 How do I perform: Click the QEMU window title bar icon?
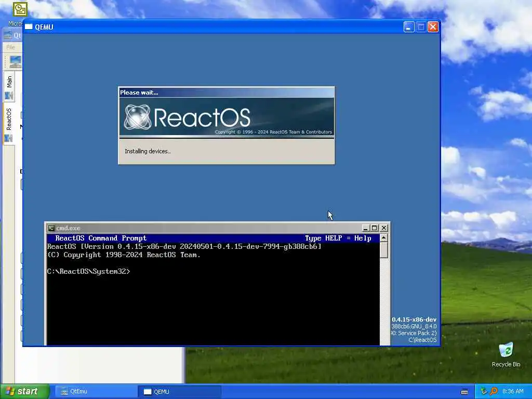pyautogui.click(x=29, y=27)
